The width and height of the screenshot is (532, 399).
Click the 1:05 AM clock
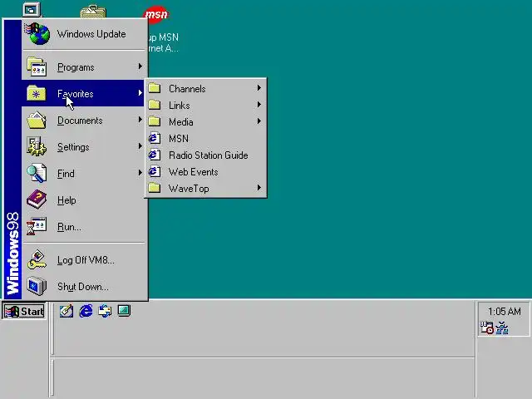point(505,312)
